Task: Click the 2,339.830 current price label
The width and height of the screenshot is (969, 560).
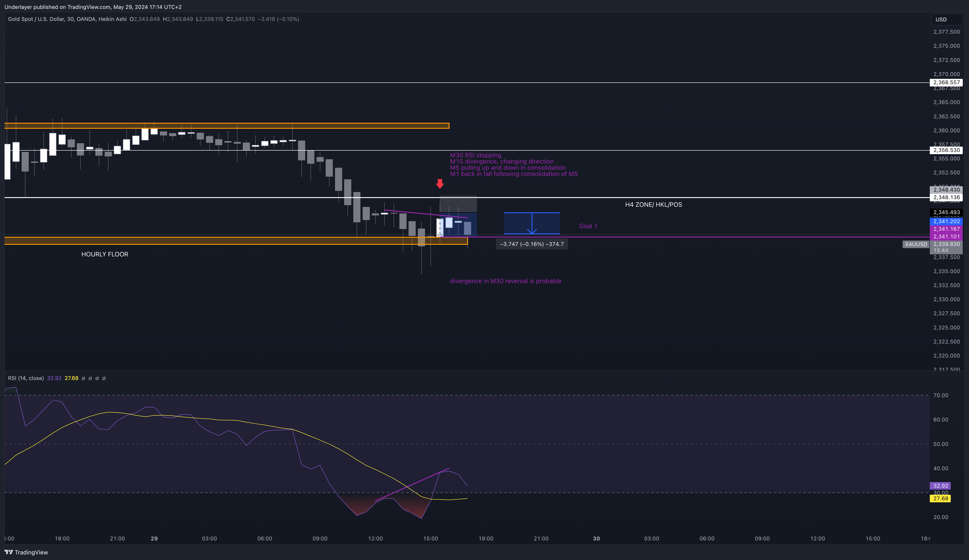Action: coord(946,244)
